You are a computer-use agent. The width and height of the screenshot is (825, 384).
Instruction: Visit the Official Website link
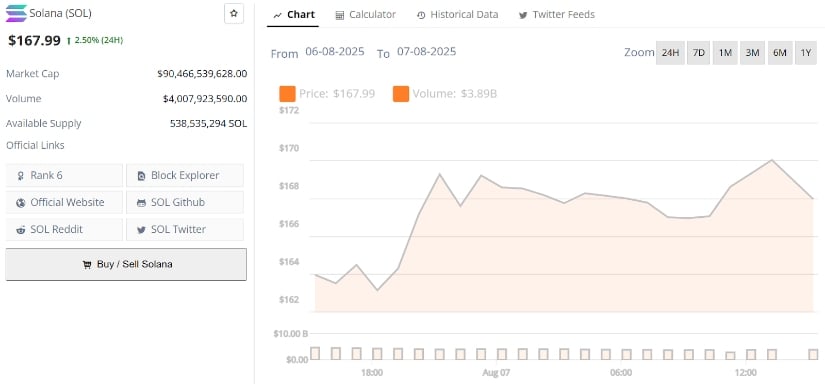click(64, 203)
